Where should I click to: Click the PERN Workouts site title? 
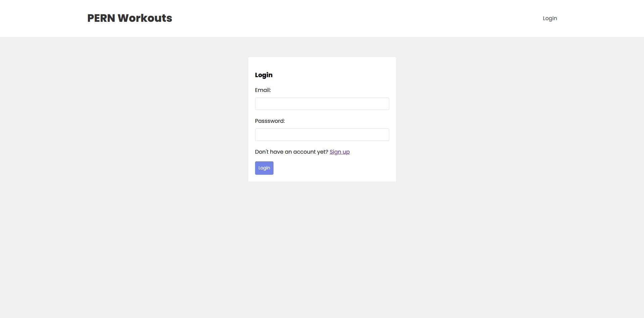[x=130, y=18]
